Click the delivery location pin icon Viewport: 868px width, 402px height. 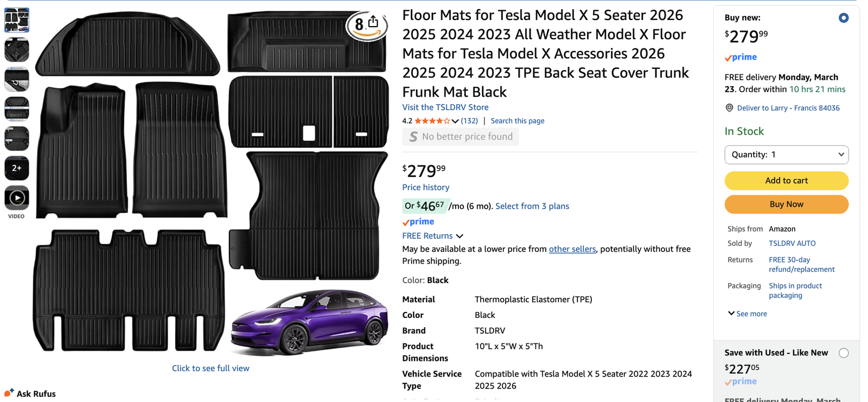tap(730, 108)
